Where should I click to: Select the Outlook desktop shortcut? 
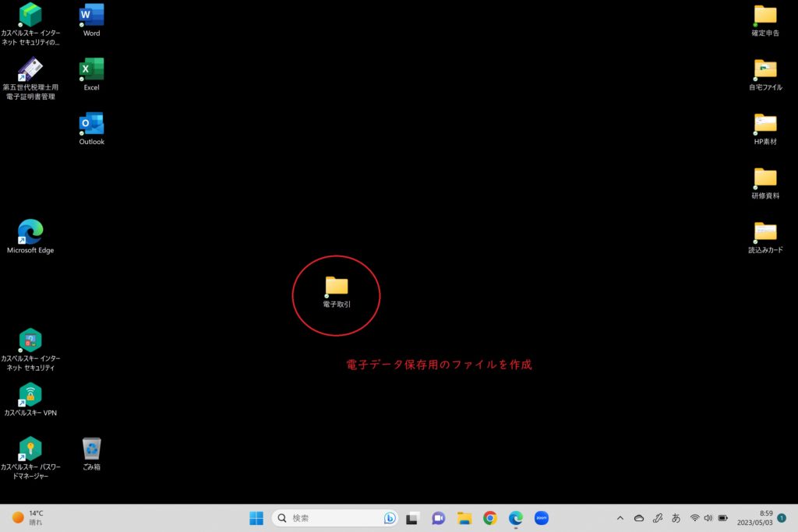(91, 124)
